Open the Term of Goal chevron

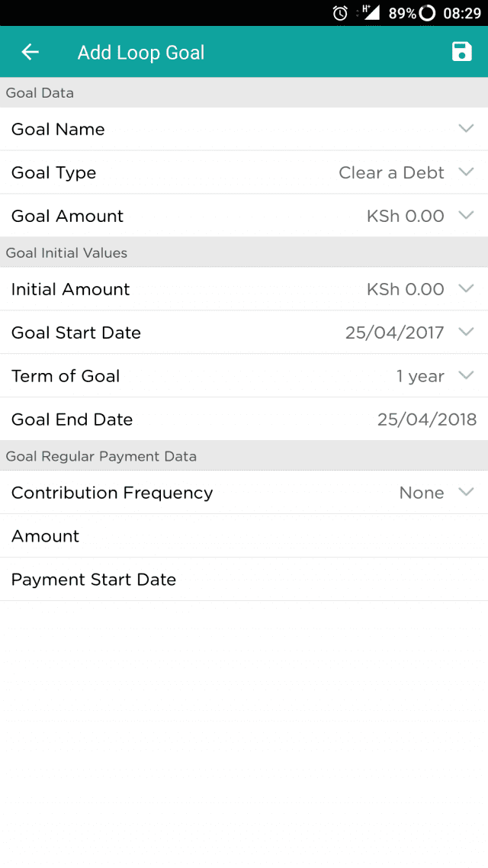coord(466,375)
